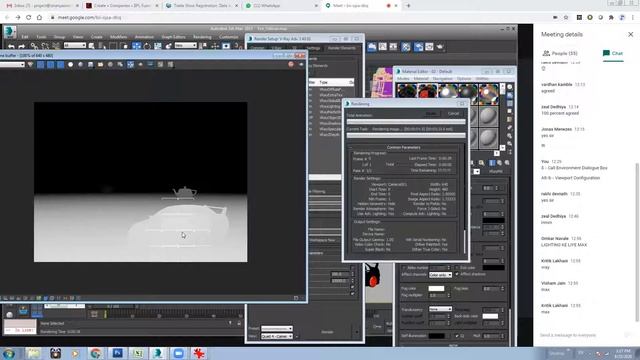The width and height of the screenshot is (640, 360).
Task: Click the region render icon in frame buffer toolbar
Action: [130, 64]
